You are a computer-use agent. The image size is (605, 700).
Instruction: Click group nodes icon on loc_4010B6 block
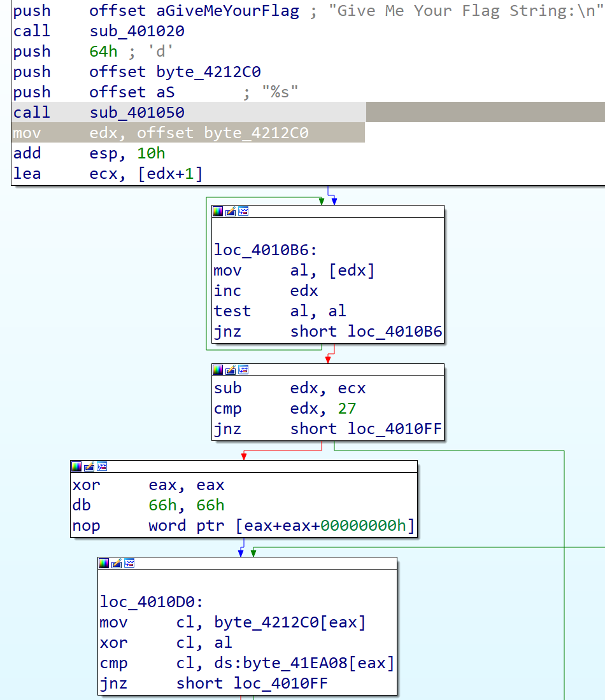click(x=243, y=211)
